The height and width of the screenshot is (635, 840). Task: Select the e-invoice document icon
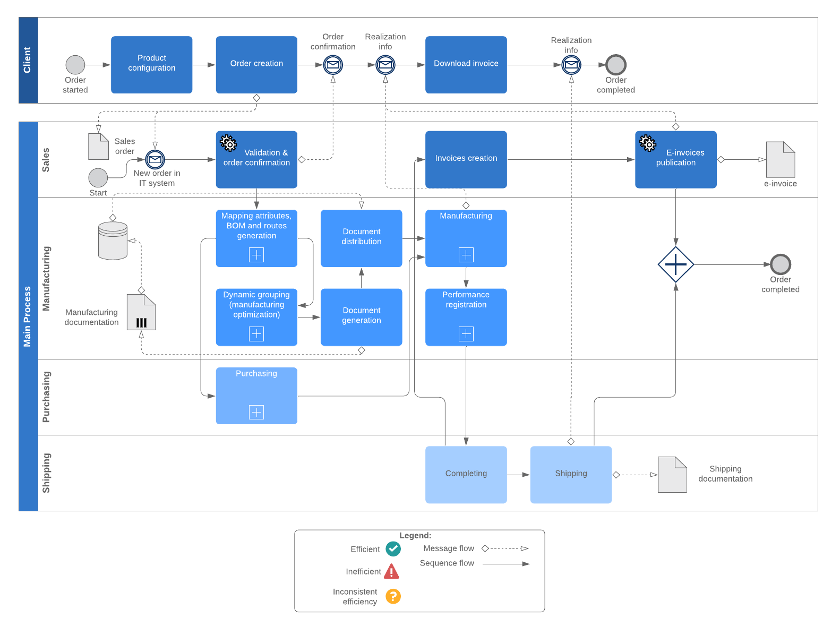pos(780,159)
